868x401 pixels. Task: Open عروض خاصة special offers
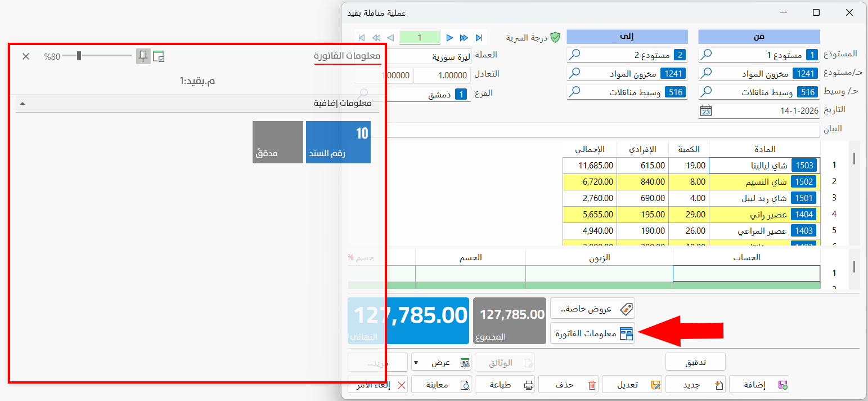593,309
